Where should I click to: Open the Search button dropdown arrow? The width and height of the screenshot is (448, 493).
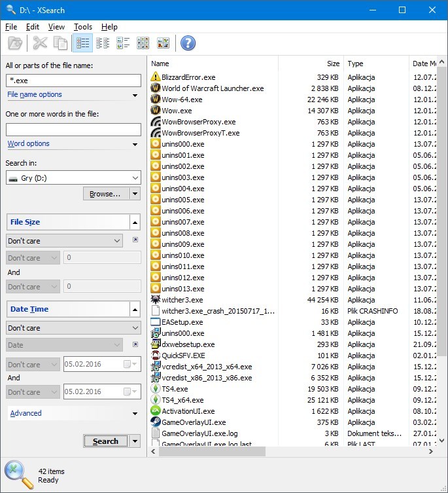click(135, 441)
